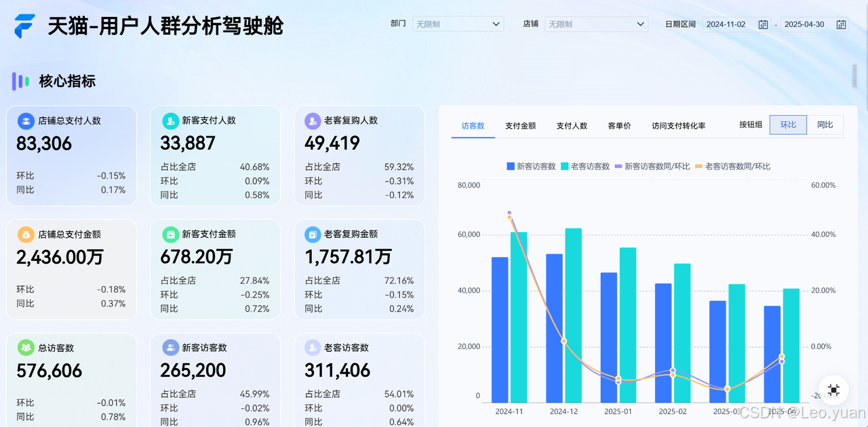Click the 新客访客数 card icon

click(x=170, y=348)
